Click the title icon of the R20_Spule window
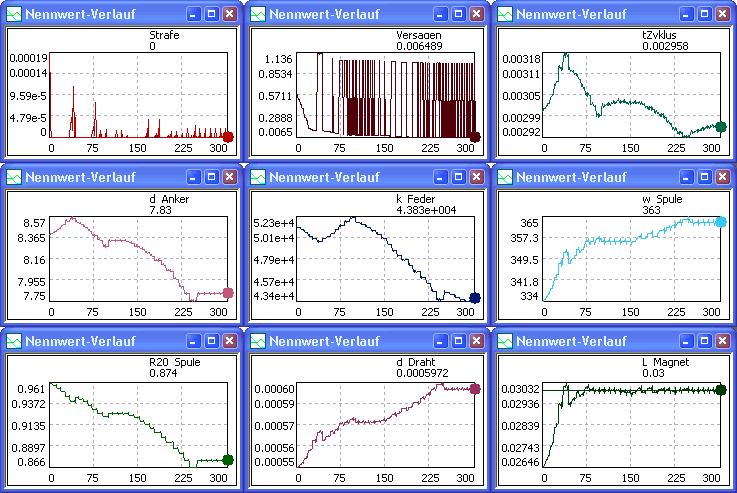737x493 pixels. click(13, 341)
